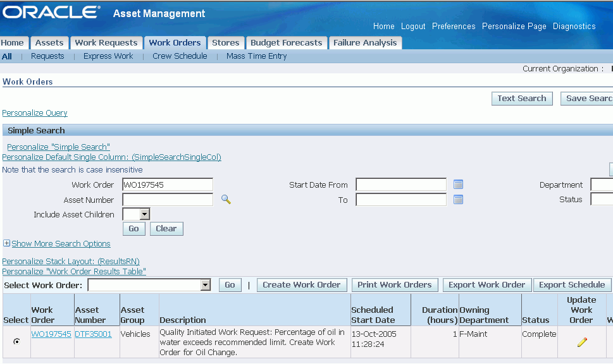Click the Text Search button
The width and height of the screenshot is (613, 364).
pos(522,99)
